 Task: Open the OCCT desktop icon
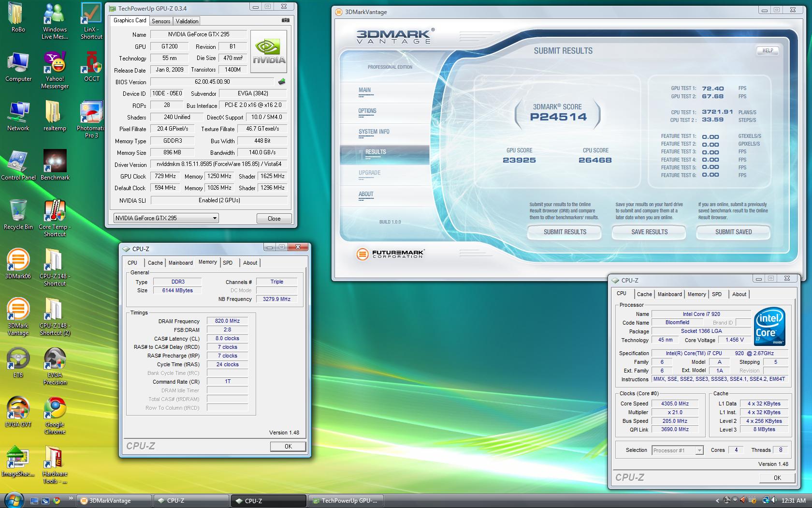(x=91, y=67)
